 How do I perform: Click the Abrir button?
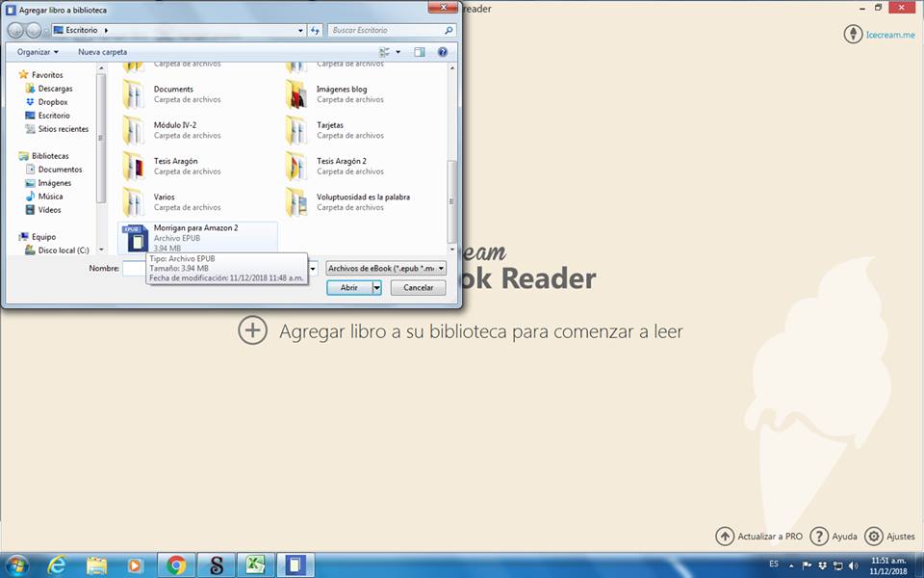(x=348, y=287)
